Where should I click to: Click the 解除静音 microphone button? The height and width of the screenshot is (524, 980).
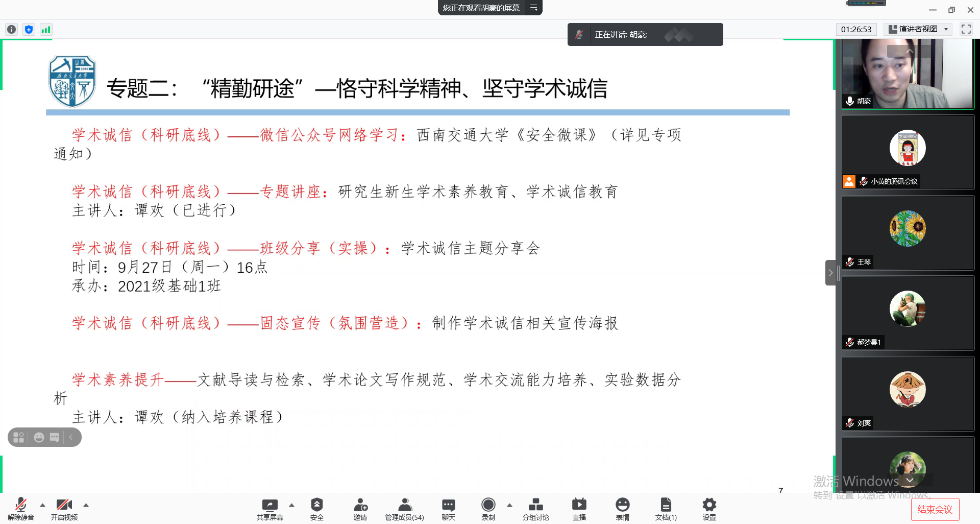tap(20, 509)
